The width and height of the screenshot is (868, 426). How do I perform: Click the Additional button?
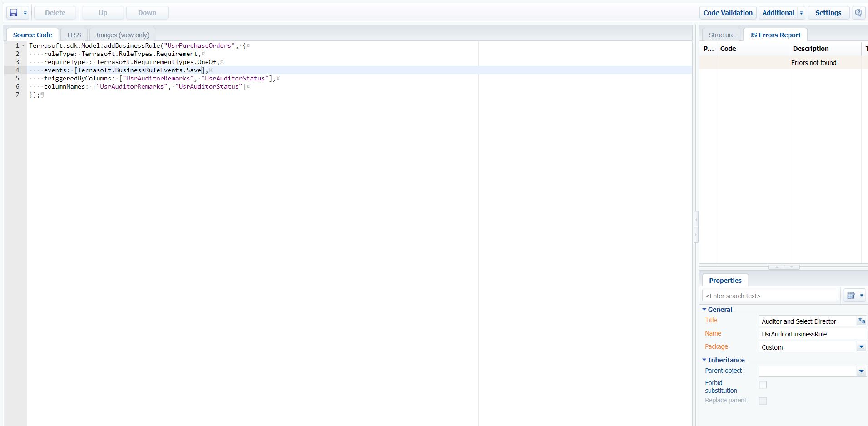[x=778, y=13]
